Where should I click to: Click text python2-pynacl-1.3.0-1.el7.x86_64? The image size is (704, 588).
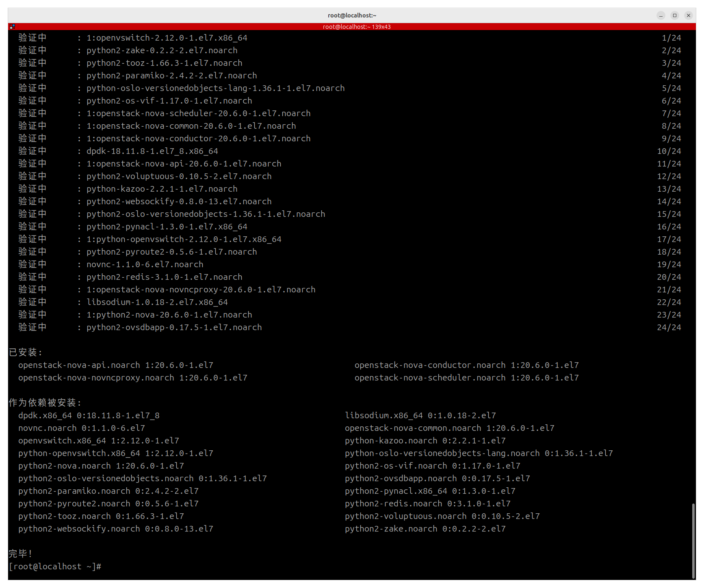167,227
